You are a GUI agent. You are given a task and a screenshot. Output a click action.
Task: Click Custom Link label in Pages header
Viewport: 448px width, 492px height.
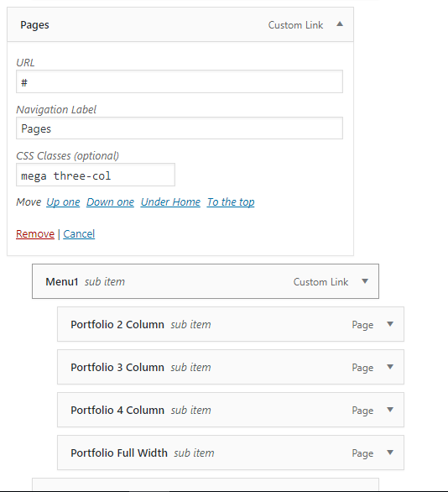(295, 25)
